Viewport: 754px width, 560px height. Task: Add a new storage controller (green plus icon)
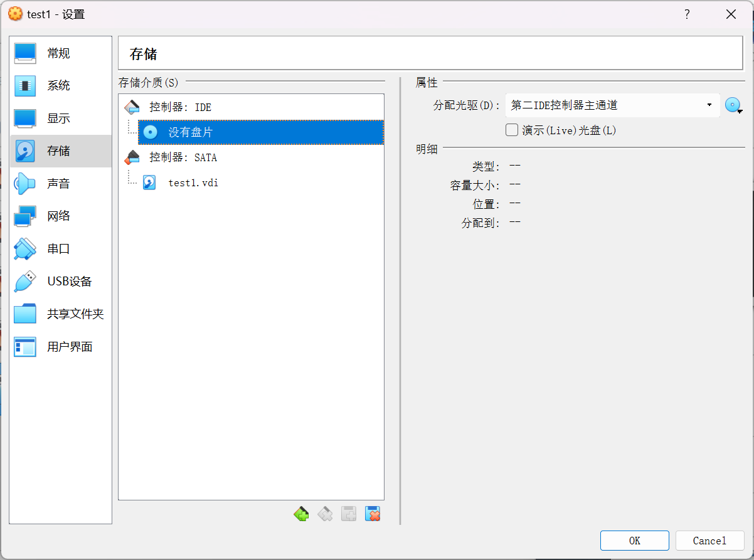(x=301, y=515)
